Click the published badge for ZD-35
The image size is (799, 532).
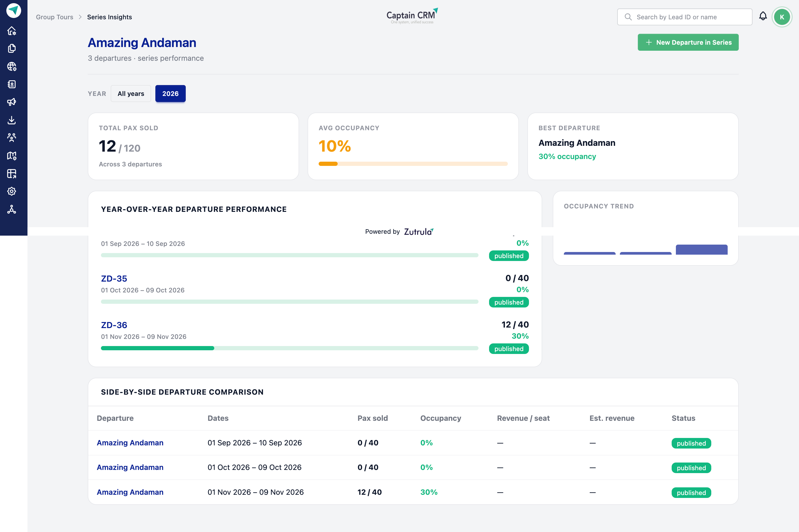[x=509, y=302]
